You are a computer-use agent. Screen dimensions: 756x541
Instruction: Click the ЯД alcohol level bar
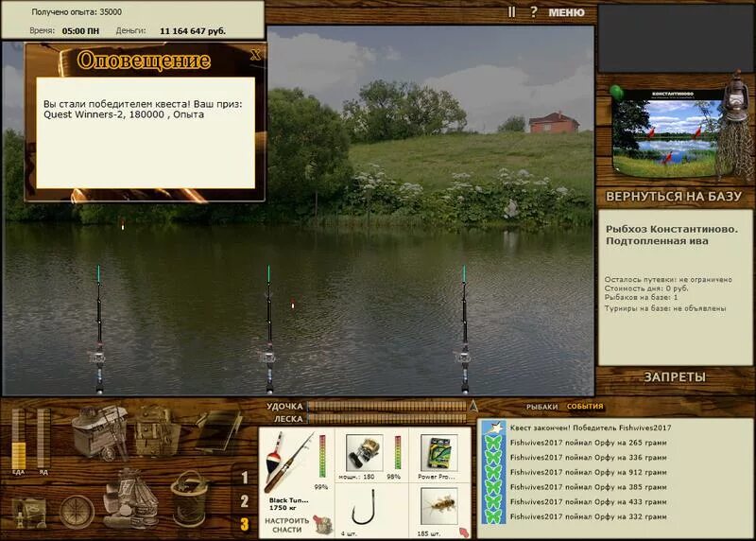pyautogui.click(x=43, y=438)
